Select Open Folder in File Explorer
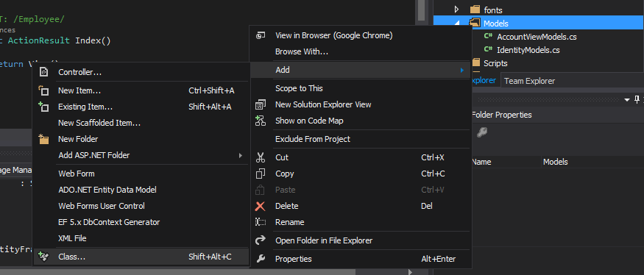 click(x=324, y=240)
